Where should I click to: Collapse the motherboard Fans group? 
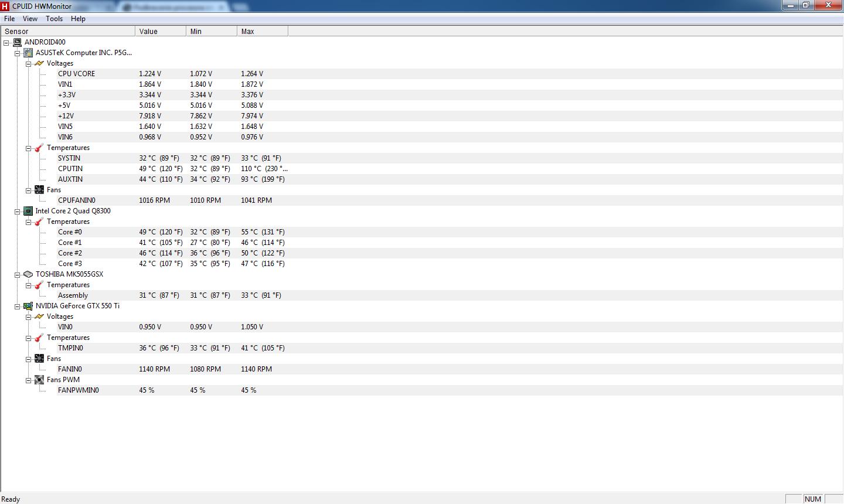[28, 190]
